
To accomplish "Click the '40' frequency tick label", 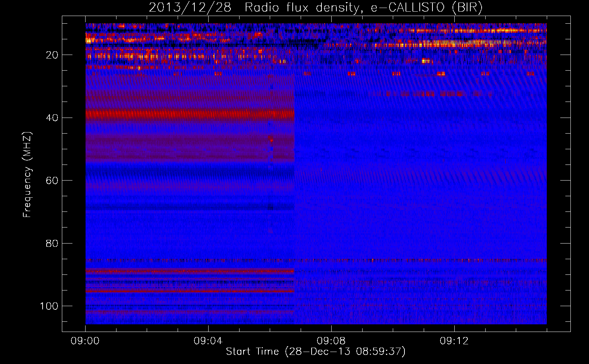I will [52, 118].
